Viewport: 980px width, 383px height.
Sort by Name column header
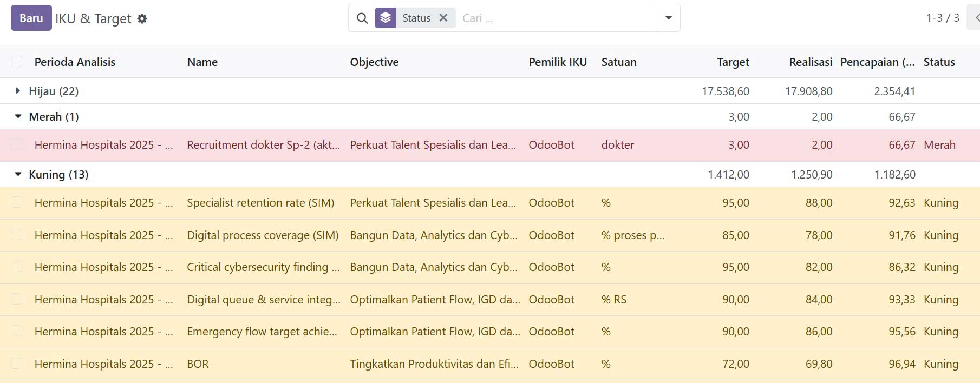coord(202,62)
